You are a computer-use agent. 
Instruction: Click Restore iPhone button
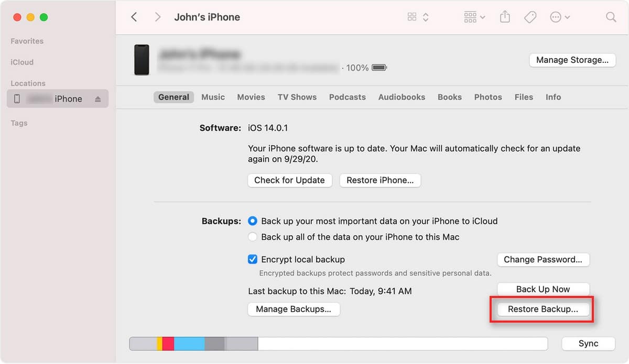pyautogui.click(x=380, y=180)
